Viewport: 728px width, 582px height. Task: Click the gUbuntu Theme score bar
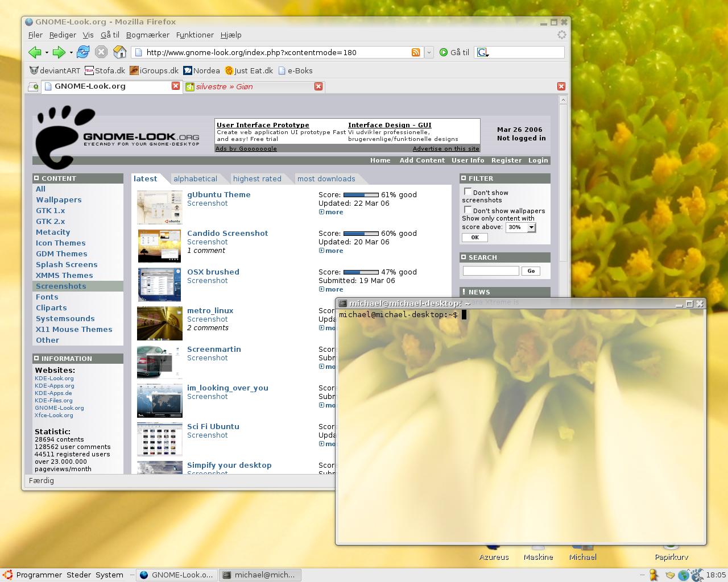(361, 194)
